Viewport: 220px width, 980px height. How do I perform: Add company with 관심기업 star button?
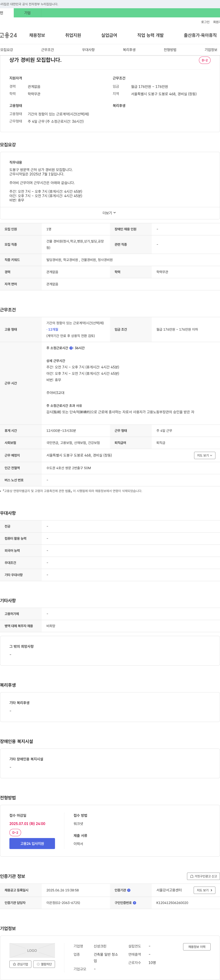click(x=21, y=964)
